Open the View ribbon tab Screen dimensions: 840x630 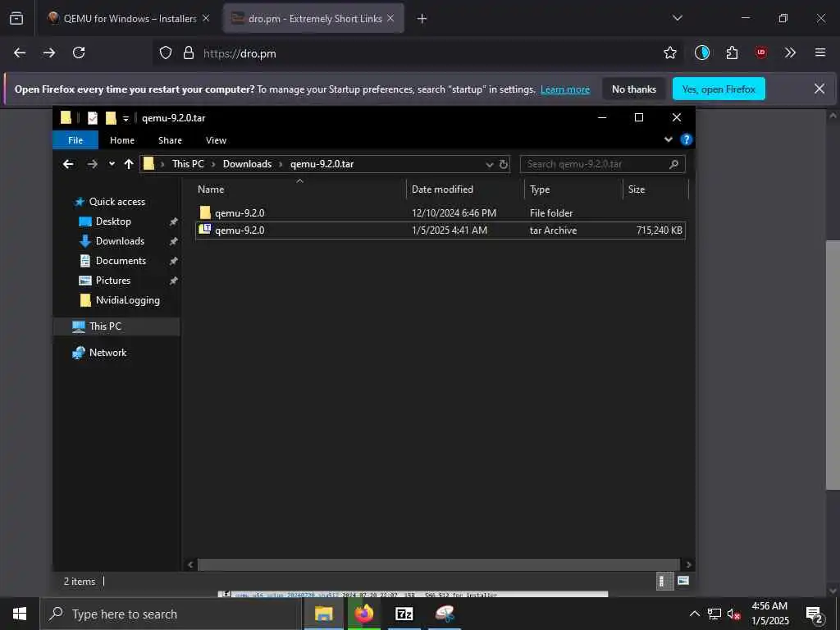point(216,140)
